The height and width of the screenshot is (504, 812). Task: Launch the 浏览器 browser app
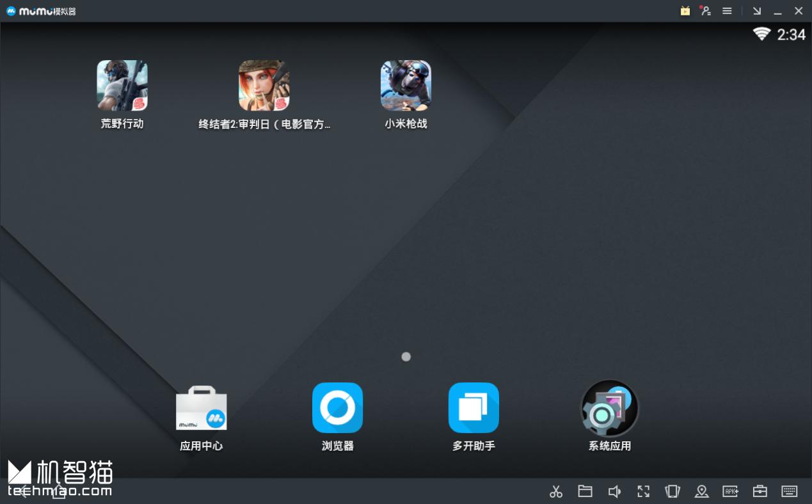tap(338, 408)
